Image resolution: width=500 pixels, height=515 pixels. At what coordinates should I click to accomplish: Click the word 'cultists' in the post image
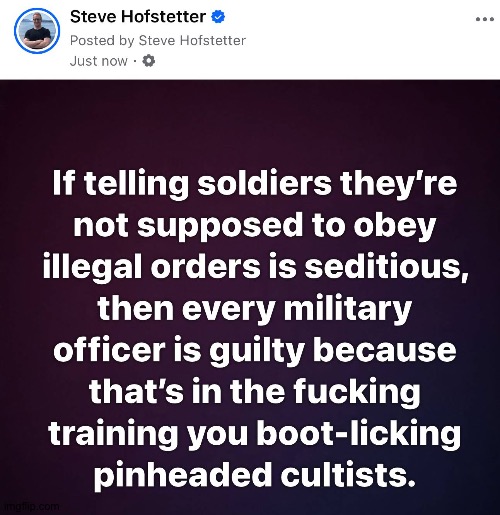344,475
